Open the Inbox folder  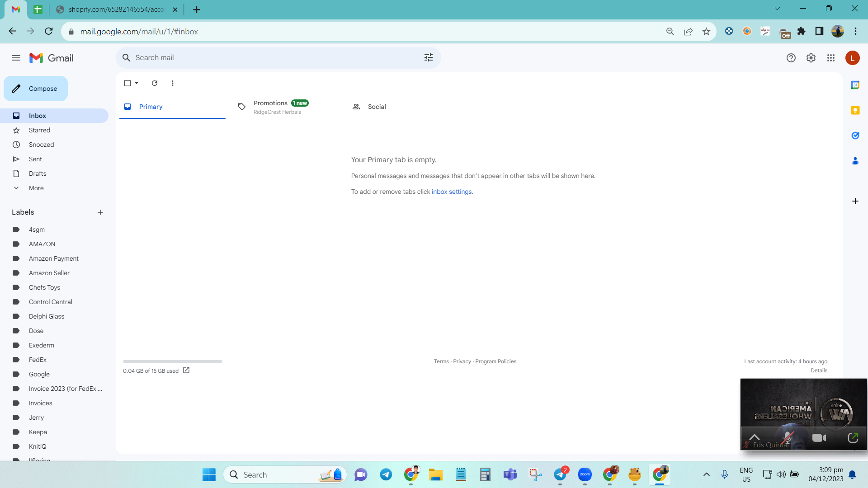point(54,116)
